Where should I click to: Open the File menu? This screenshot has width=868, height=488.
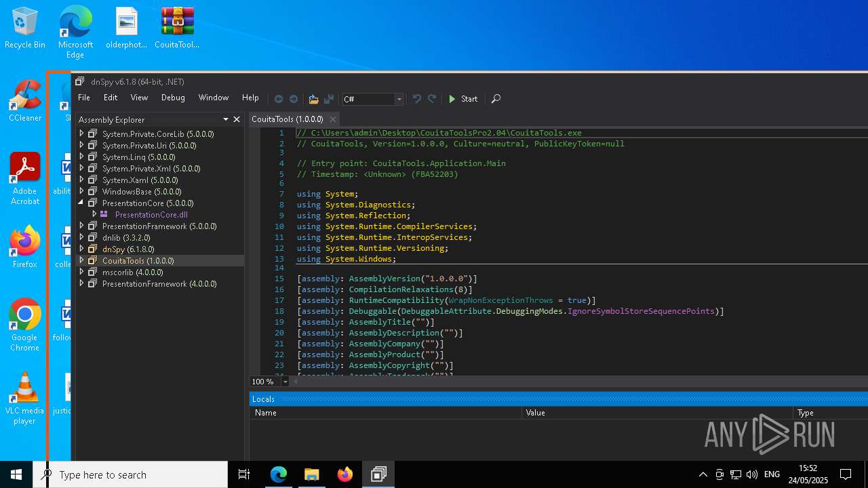(84, 98)
